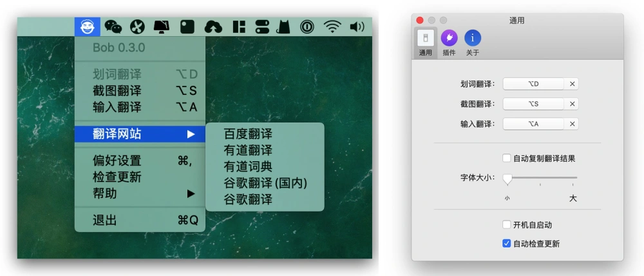The image size is (644, 276).
Task: Open 谷歌翻译 (国内) website
Action: [x=265, y=183]
